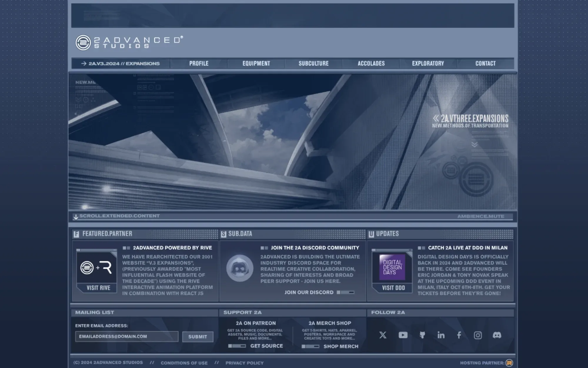Click the 2Advanced Studios logo

129,42
